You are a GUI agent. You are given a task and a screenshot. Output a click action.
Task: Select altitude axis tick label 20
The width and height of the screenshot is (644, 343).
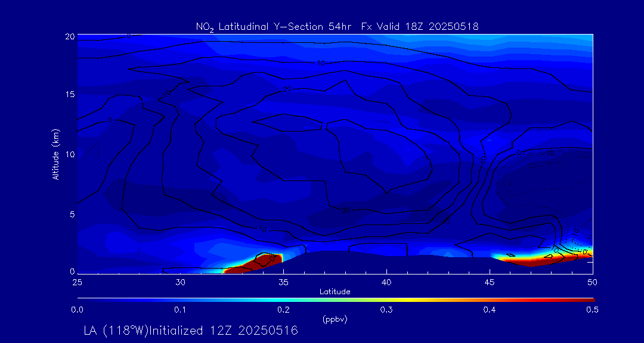pyautogui.click(x=70, y=36)
